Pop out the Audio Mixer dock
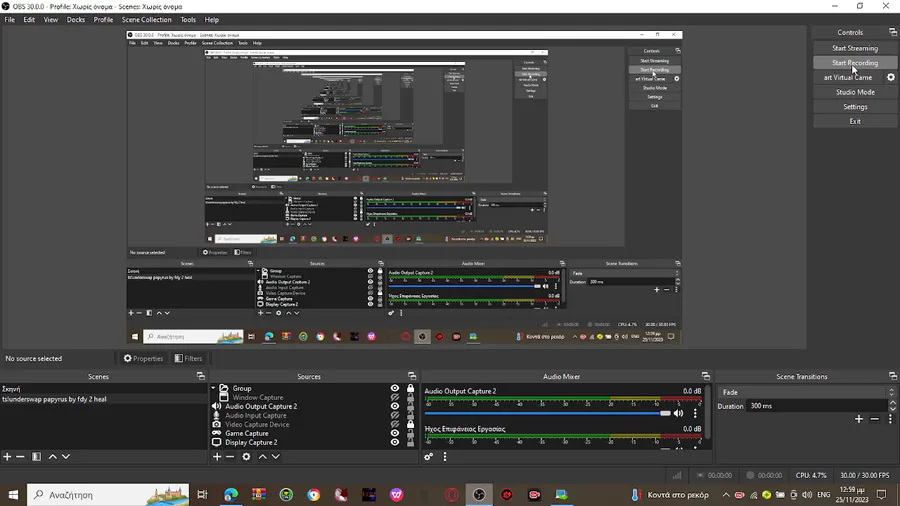This screenshot has height=506, width=900. (x=706, y=376)
